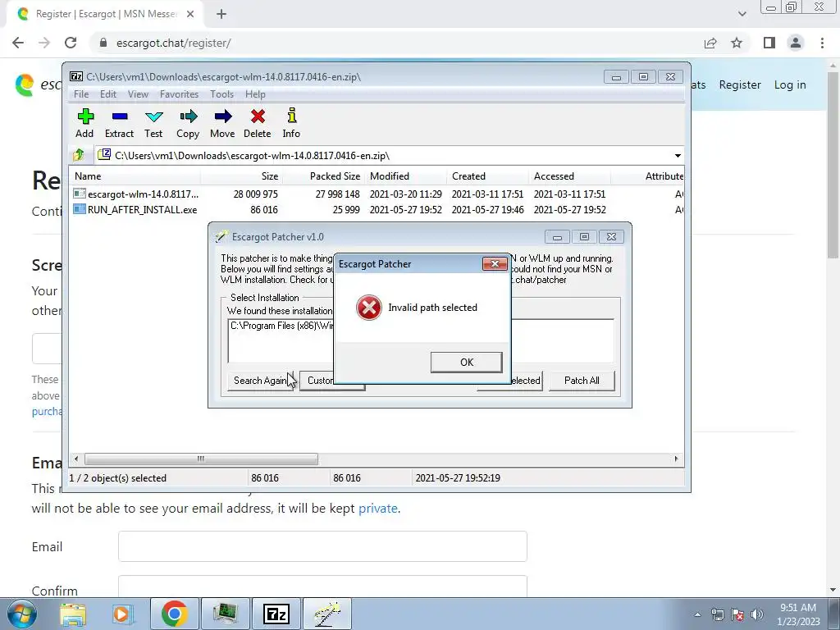Click the Register link in site header
840x630 pixels.
pyautogui.click(x=740, y=84)
